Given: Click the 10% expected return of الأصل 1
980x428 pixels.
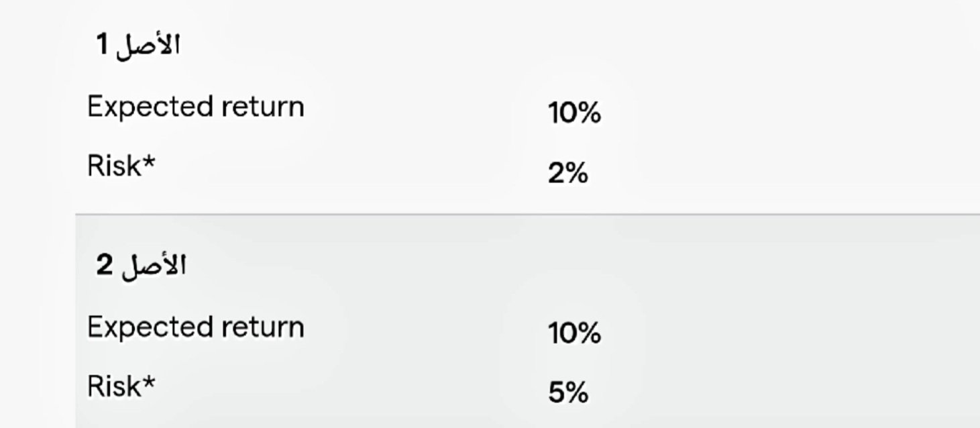Looking at the screenshot, I should [574, 113].
